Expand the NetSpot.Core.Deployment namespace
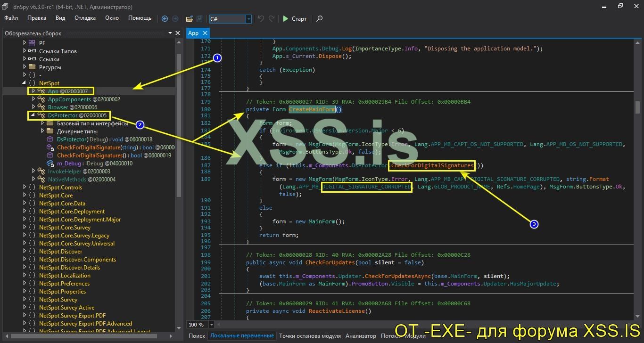 (x=25, y=212)
